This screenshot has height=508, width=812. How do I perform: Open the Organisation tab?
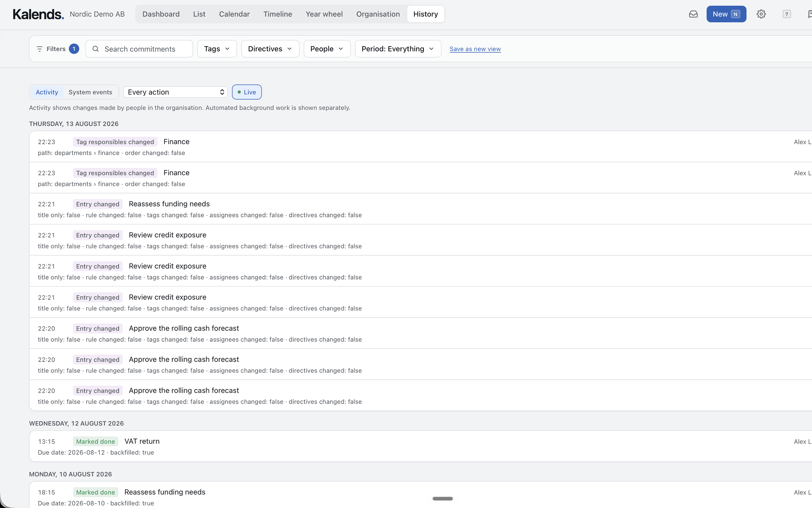pyautogui.click(x=378, y=14)
